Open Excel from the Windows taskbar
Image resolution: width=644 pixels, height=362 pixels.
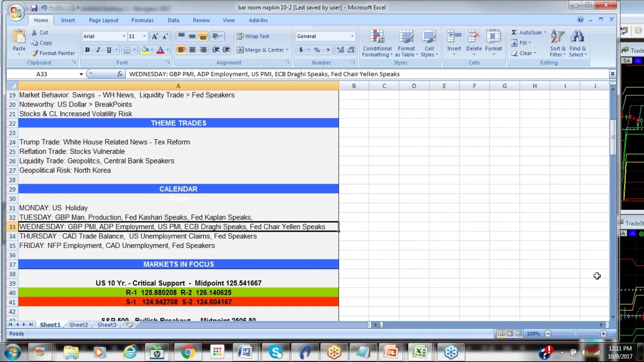(419, 352)
